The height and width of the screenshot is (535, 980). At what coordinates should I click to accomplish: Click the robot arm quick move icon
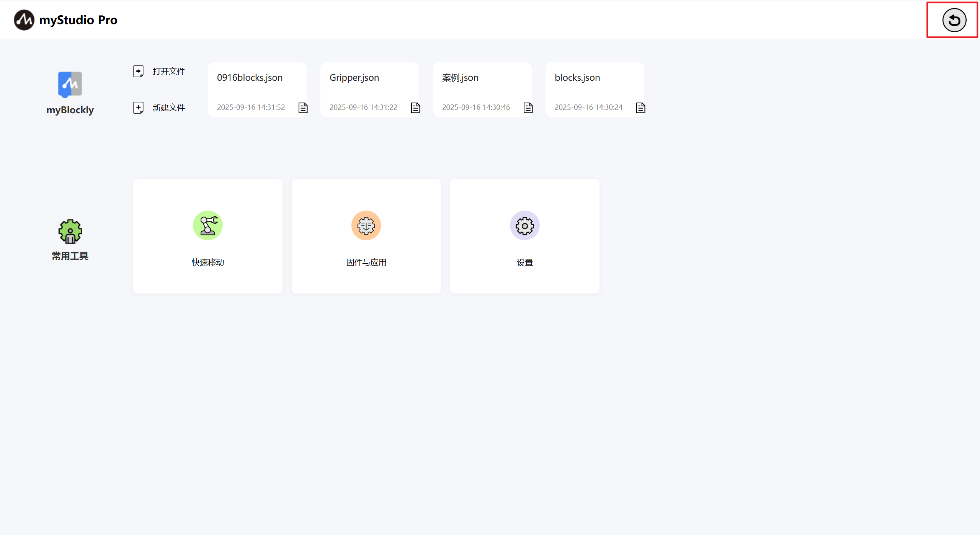coord(207,225)
